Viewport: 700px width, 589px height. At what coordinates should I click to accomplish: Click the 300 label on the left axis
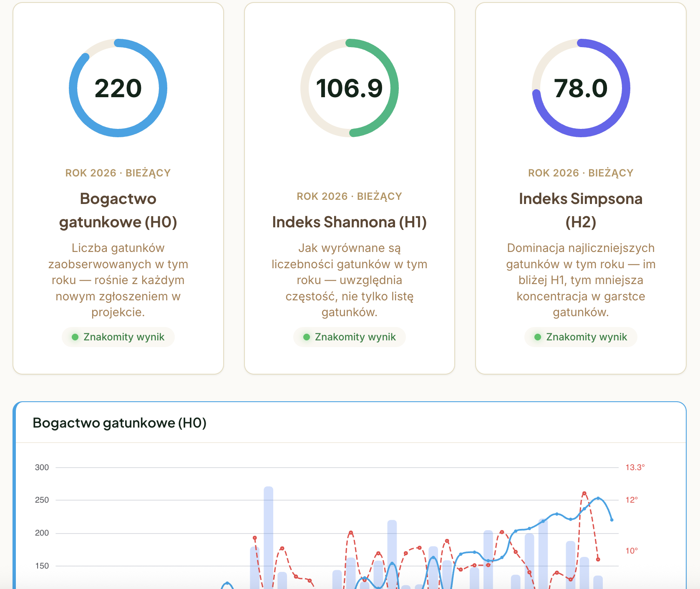(42, 468)
